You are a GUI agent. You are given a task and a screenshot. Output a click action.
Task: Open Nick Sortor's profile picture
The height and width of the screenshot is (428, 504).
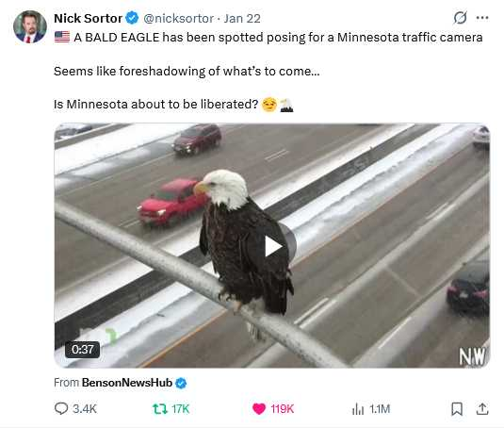pos(30,26)
